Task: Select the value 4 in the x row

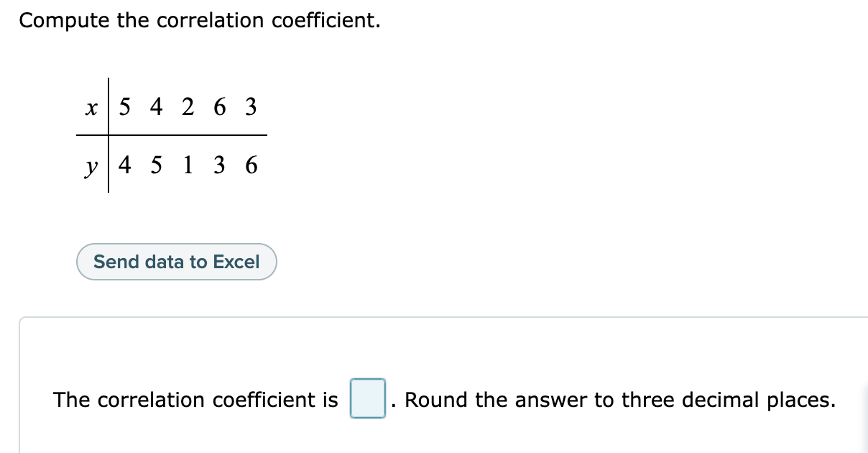Action: pyautogui.click(x=157, y=107)
